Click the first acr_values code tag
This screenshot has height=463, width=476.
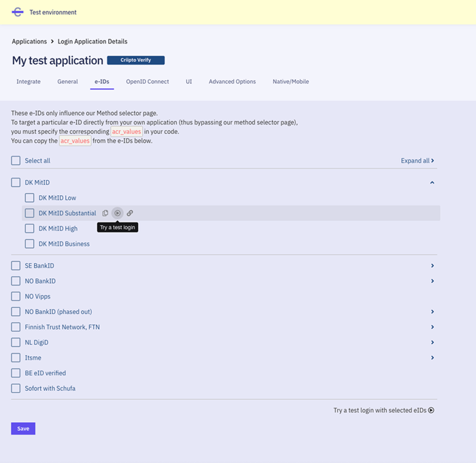tap(126, 131)
